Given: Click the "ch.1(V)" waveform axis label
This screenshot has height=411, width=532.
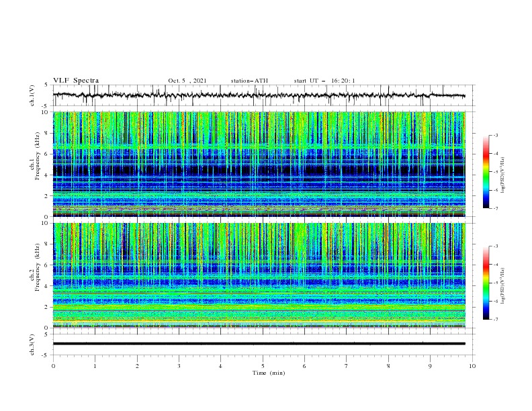Looking at the screenshot, I should [x=32, y=95].
